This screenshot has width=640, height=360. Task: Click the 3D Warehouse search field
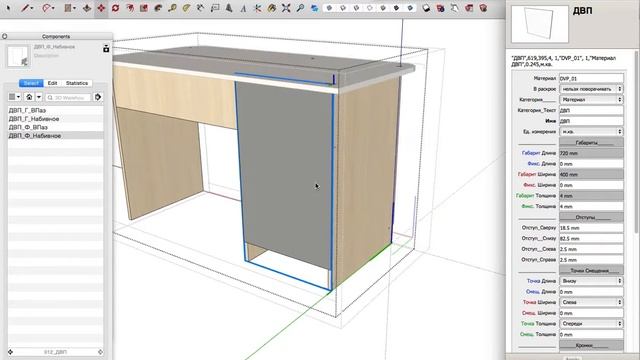(x=68, y=98)
